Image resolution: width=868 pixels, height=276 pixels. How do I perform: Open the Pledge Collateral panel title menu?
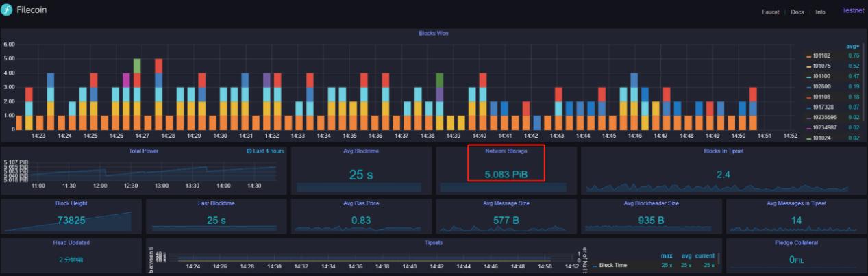(796, 242)
